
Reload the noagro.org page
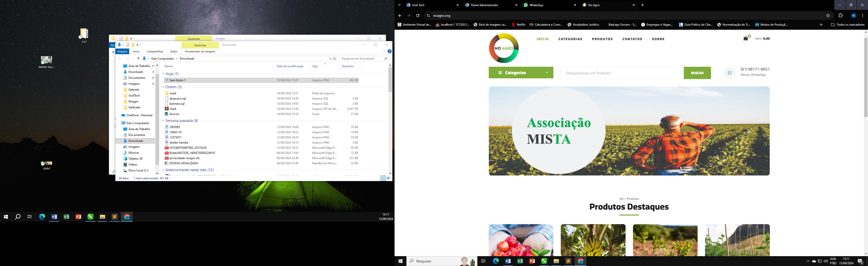tap(417, 16)
